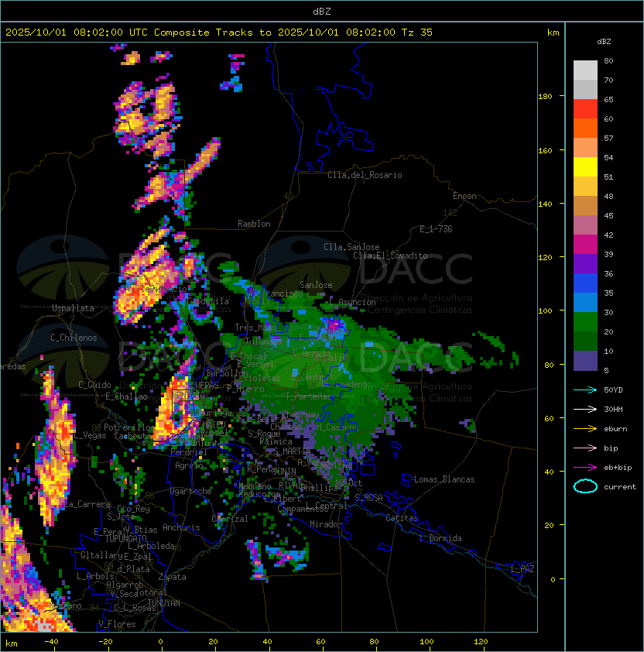Click the 'C_Chilenos' map label
The image size is (644, 652).
tap(74, 338)
